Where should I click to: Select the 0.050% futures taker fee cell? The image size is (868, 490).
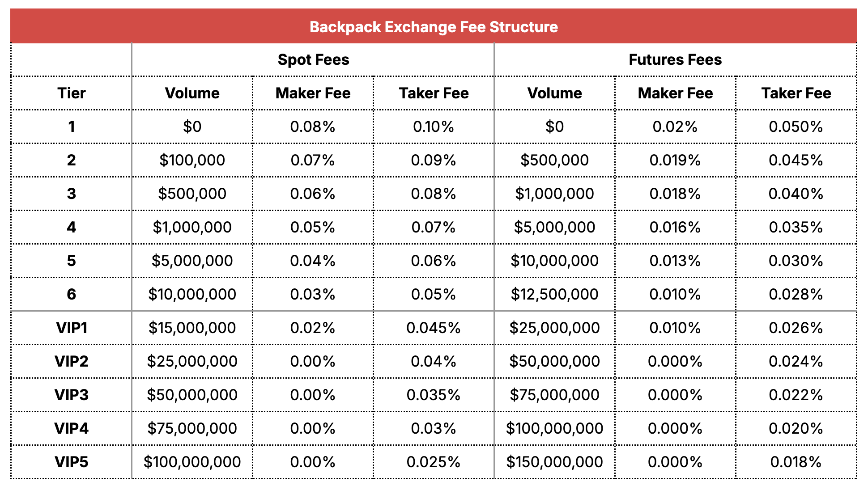tap(796, 127)
